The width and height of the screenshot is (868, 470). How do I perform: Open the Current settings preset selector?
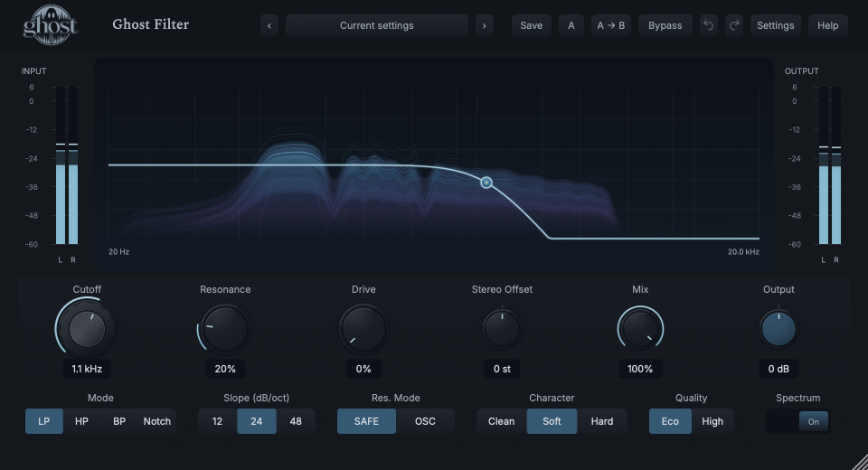[376, 25]
